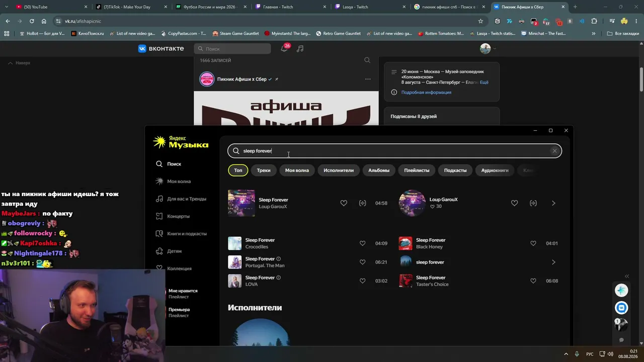Open the sleep forever result arrow
Image resolution: width=644 pixels, height=362 pixels.
click(x=553, y=262)
